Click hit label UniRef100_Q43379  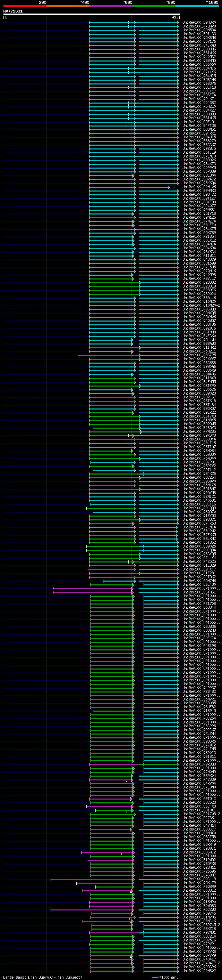(x=199, y=259)
